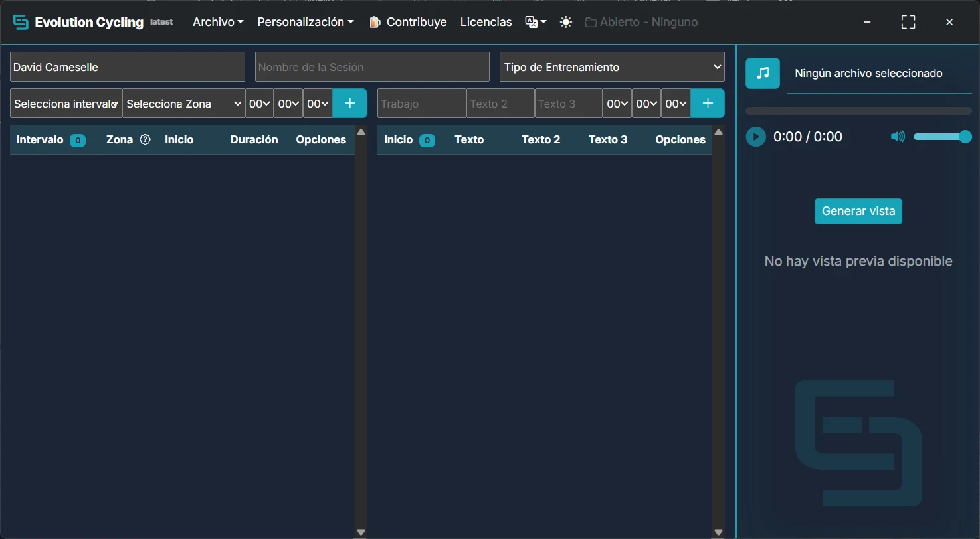Open the interval hours 00 dropdown

coord(259,104)
